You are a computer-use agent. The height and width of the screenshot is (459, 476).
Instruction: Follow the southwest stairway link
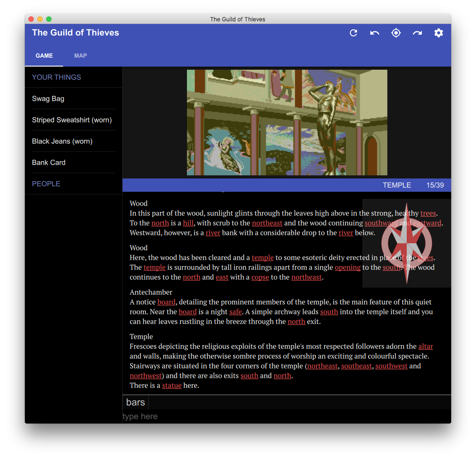391,366
